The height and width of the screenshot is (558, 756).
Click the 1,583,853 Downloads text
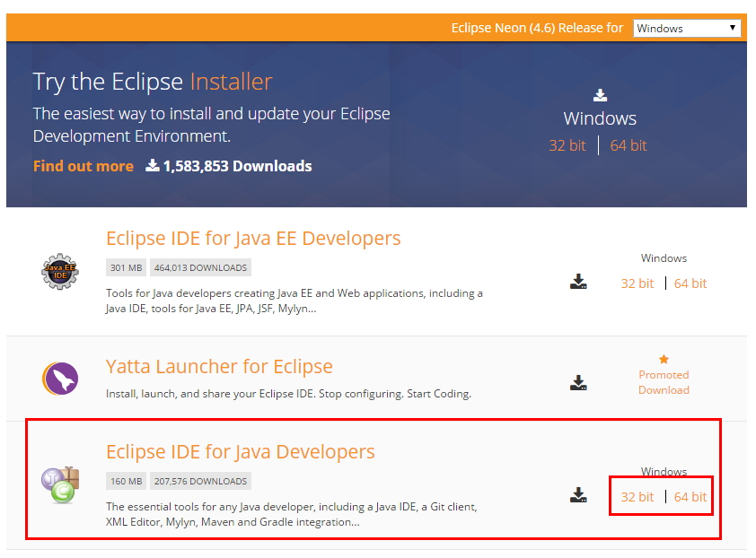pyautogui.click(x=237, y=166)
